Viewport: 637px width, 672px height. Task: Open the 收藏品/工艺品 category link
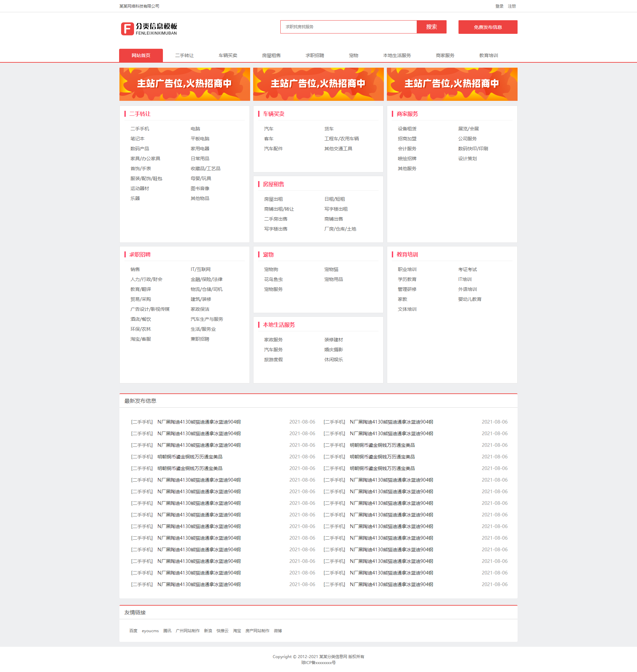pos(205,168)
